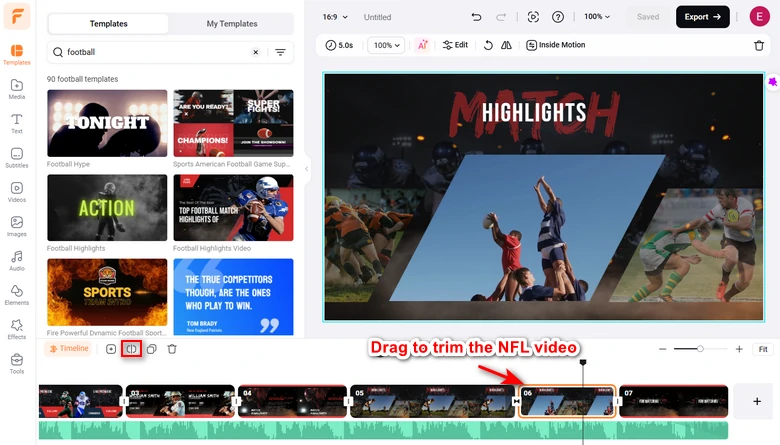This screenshot has height=445, width=780.
Task: Open the Videos sidebar section
Action: click(16, 192)
